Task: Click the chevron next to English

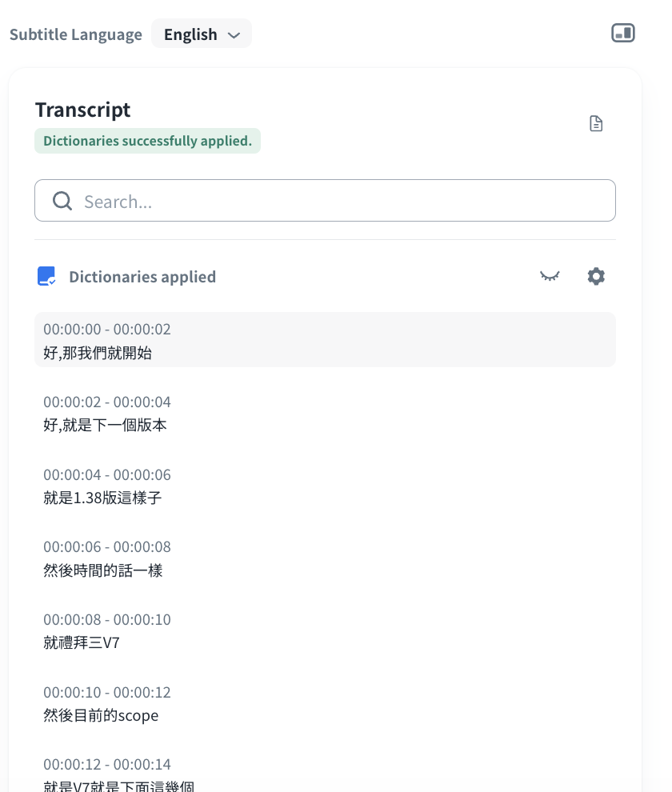Action: pyautogui.click(x=234, y=35)
